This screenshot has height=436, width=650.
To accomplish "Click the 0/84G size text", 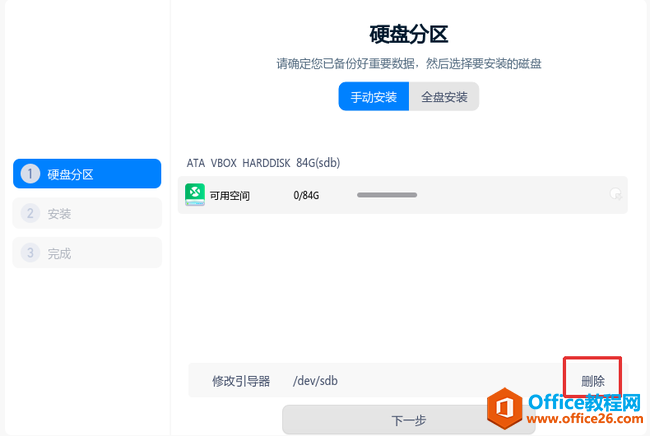I will (306, 195).
